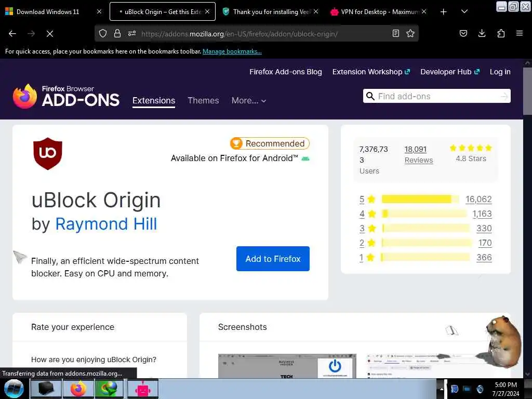
Task: Select the Extensions menu item
Action: pyautogui.click(x=154, y=101)
